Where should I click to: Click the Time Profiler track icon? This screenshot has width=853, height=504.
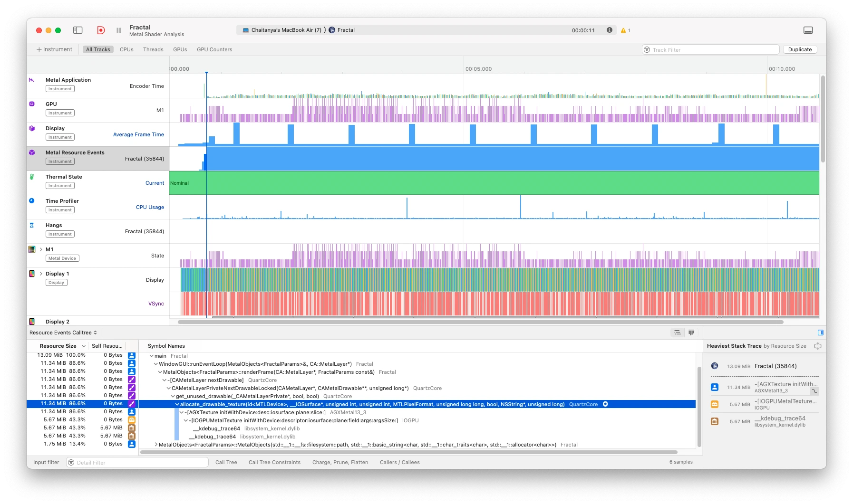click(x=32, y=201)
